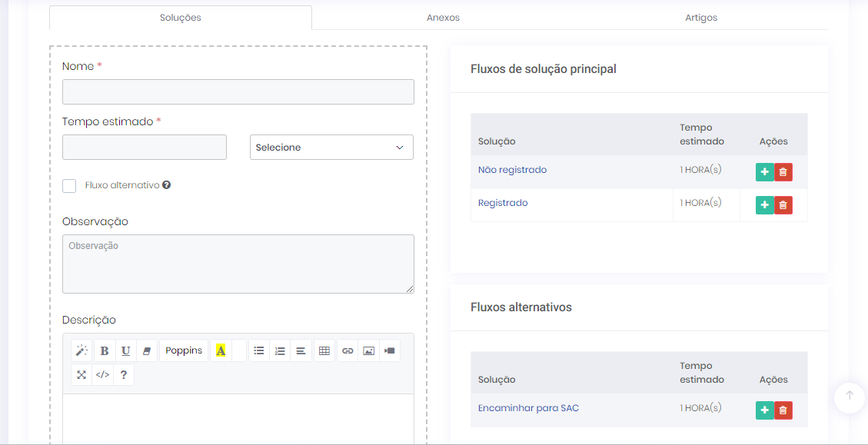Switch to the Artigos tab
868x445 pixels.
pos(701,18)
